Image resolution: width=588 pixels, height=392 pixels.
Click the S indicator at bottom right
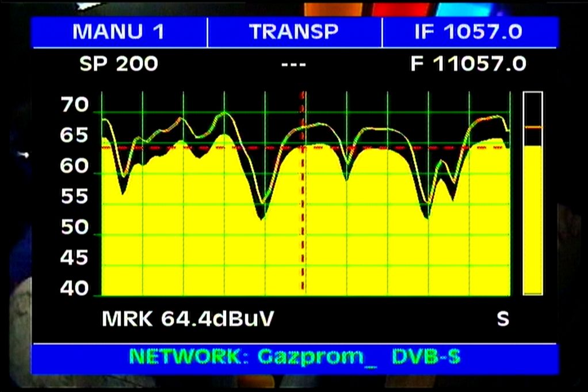[x=503, y=318]
